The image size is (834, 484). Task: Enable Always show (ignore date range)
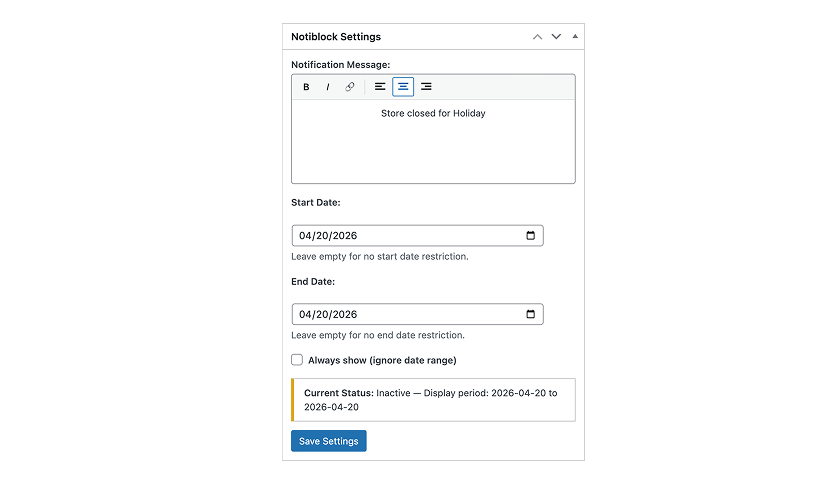297,360
